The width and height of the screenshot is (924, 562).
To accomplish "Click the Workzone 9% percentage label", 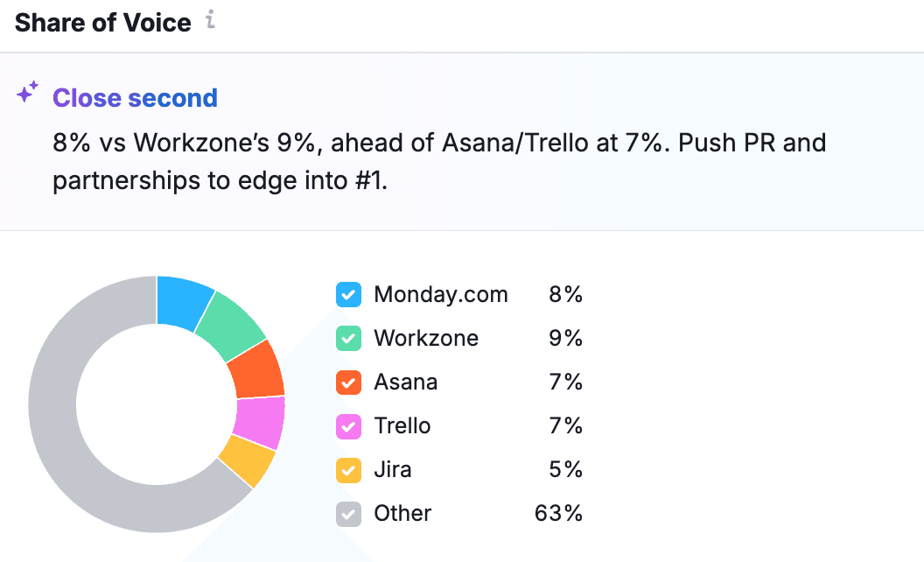I will [565, 339].
